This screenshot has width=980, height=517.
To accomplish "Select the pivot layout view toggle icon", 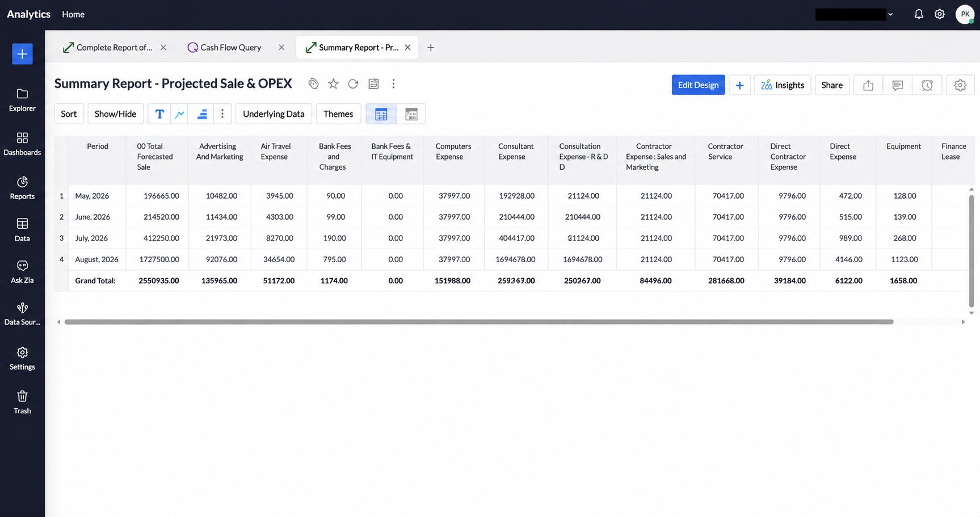I will pos(411,114).
